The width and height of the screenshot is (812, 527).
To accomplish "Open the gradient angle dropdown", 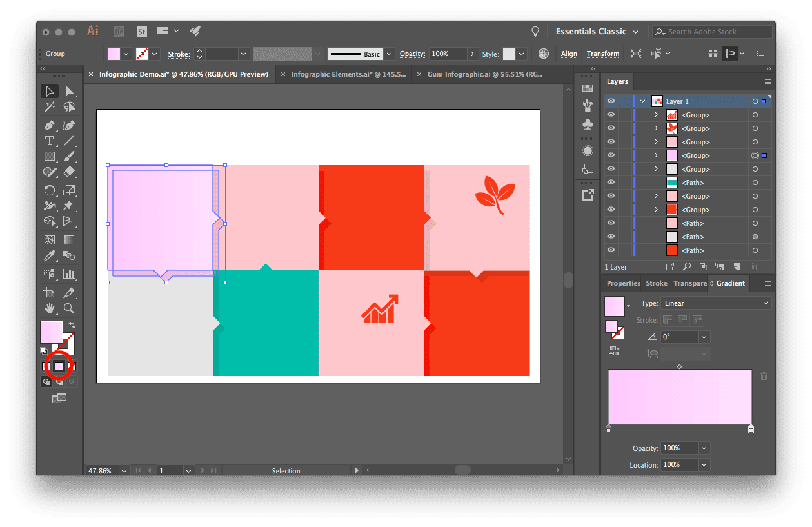I will tap(704, 337).
